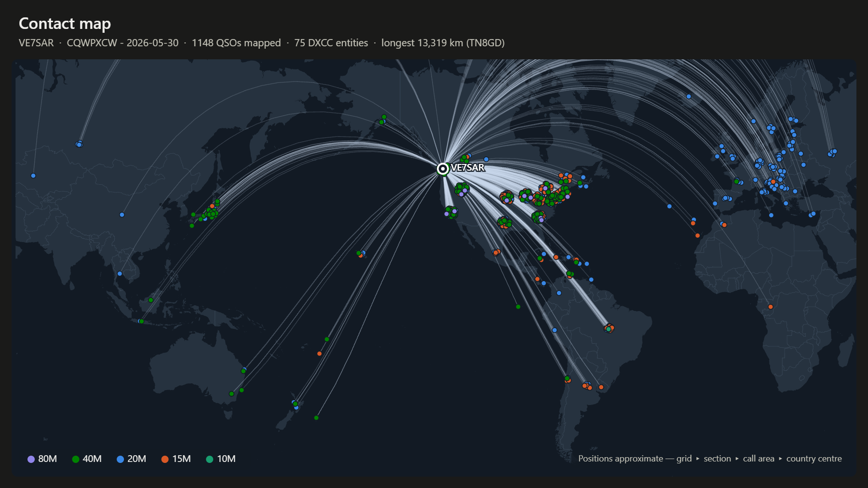Click country centre in footer note
This screenshot has height=488, width=868.
[x=814, y=459]
